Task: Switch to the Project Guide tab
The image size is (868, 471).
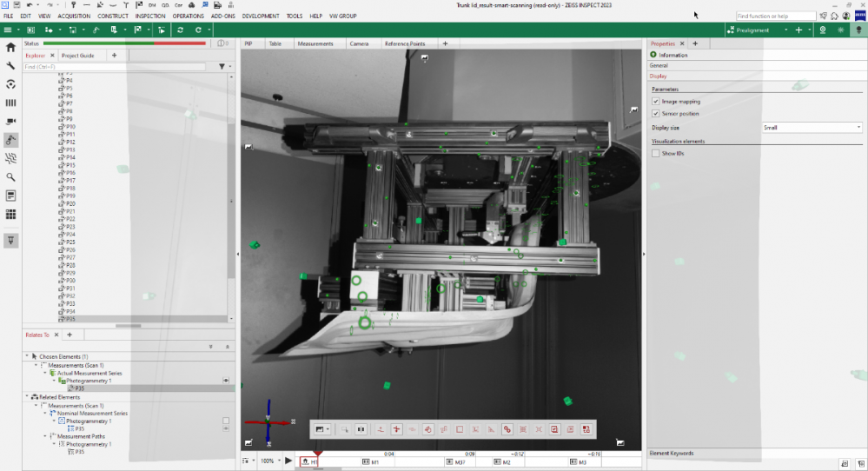Action: 78,56
